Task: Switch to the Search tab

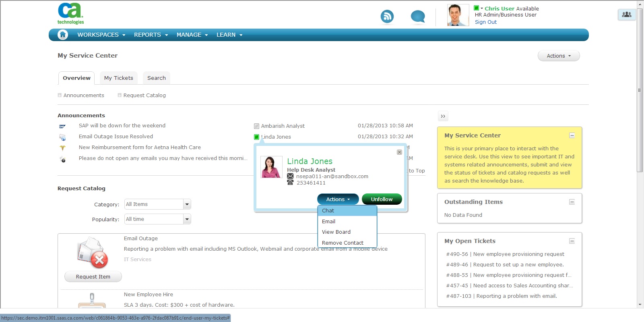Action: pos(157,78)
